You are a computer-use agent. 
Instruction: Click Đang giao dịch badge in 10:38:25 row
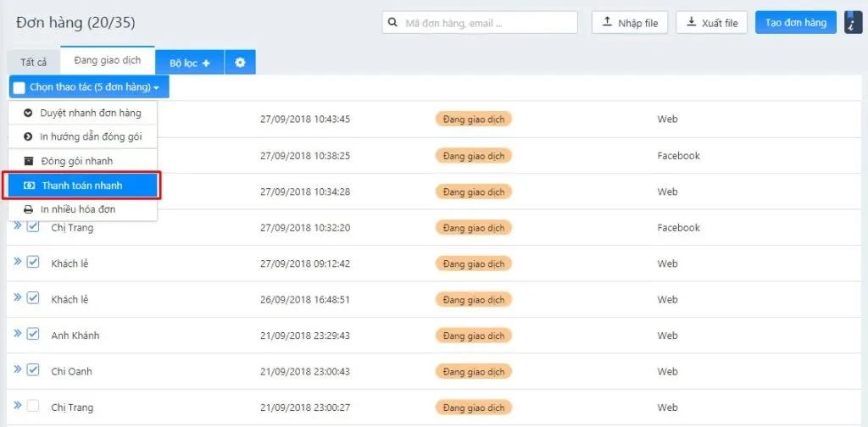pos(474,156)
